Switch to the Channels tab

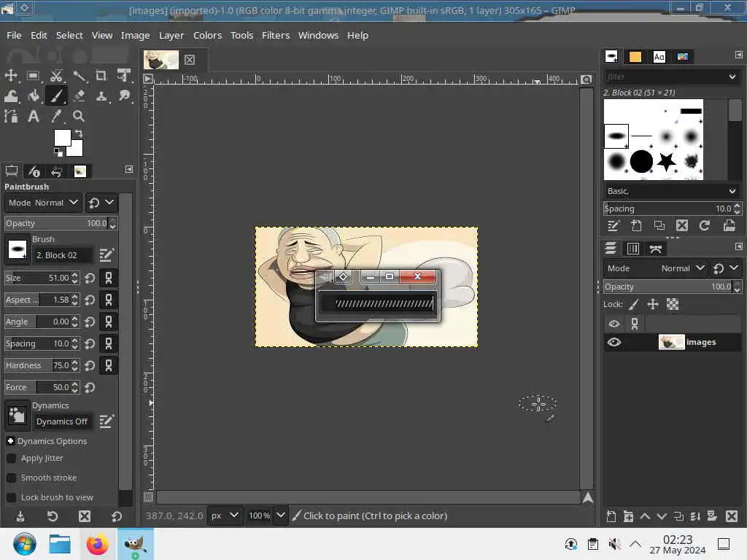[633, 249]
